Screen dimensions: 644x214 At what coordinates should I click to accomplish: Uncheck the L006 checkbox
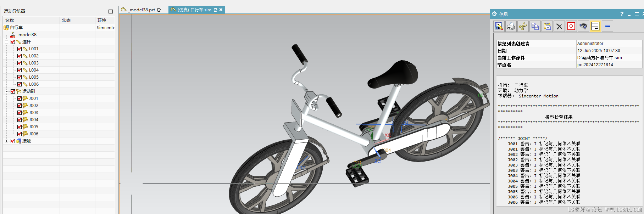20,84
